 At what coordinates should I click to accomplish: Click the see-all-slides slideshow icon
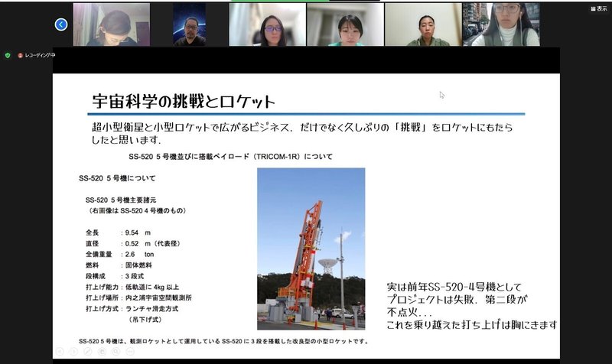pyautogui.click(x=102, y=352)
